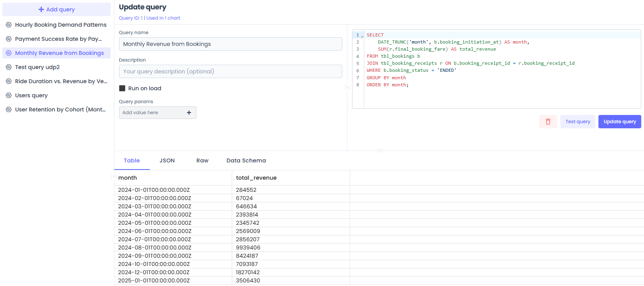Open Payment Success Rate by Pay… query
Screen dimensions: 644x286
(x=57, y=39)
